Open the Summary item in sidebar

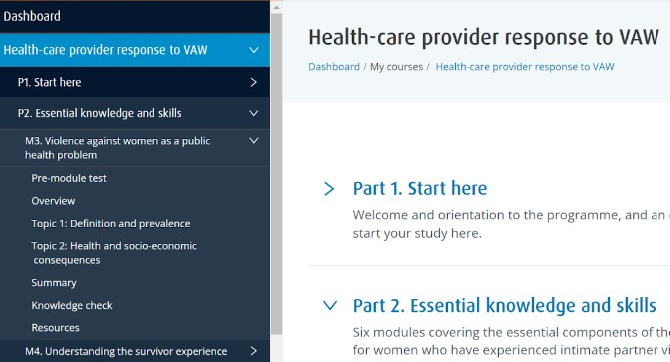[x=54, y=283]
